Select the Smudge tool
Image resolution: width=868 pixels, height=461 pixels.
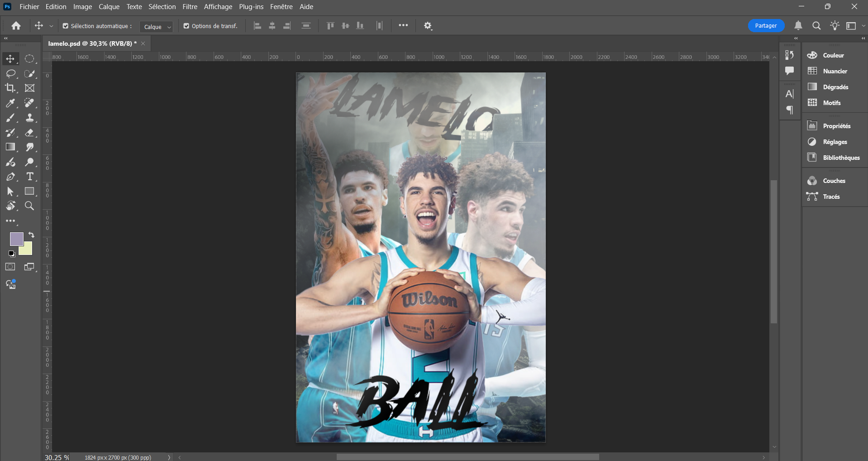(x=29, y=147)
